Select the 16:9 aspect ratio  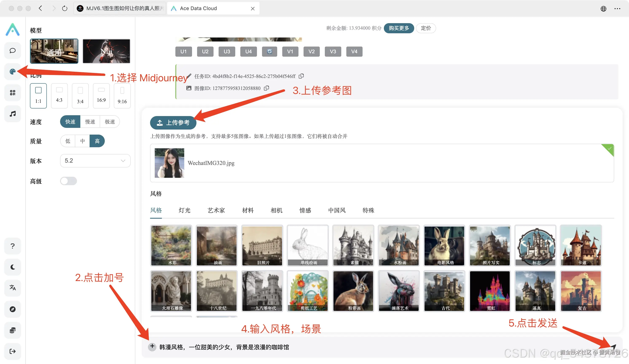click(101, 96)
